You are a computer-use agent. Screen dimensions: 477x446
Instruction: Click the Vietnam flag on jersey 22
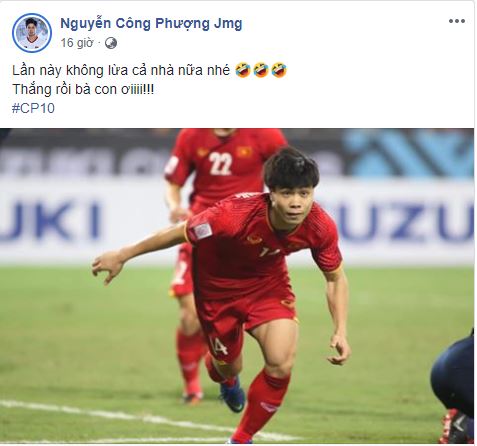[244, 152]
